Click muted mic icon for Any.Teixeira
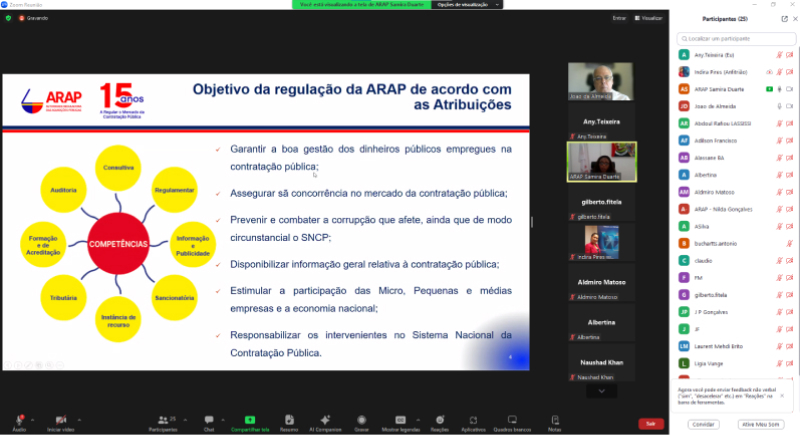The width and height of the screenshot is (800, 435). pos(779,55)
